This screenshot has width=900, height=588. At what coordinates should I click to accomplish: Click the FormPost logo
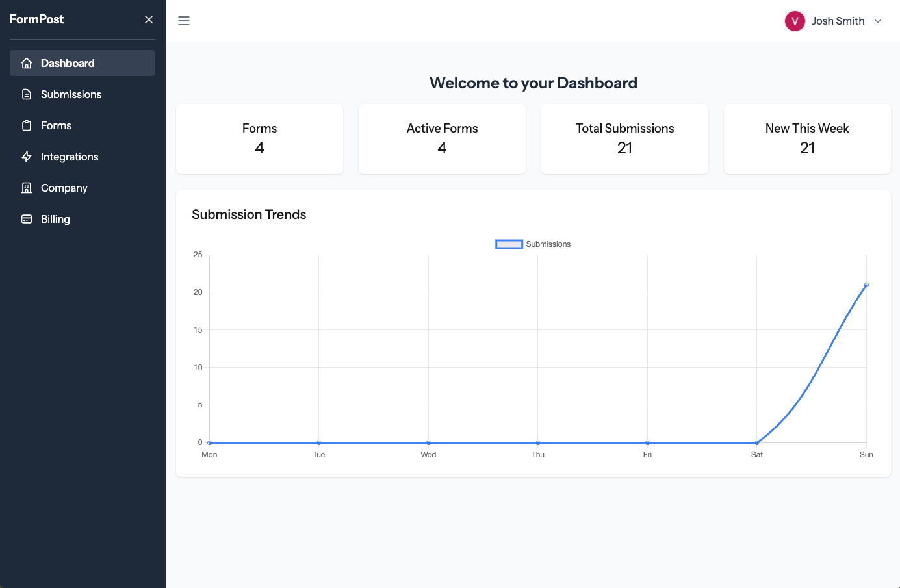pyautogui.click(x=36, y=19)
